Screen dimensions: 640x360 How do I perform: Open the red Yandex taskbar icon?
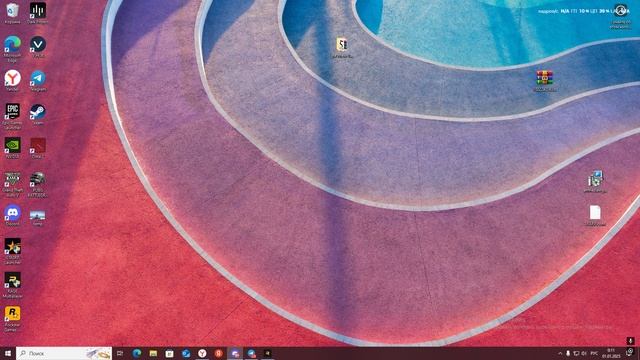click(219, 353)
